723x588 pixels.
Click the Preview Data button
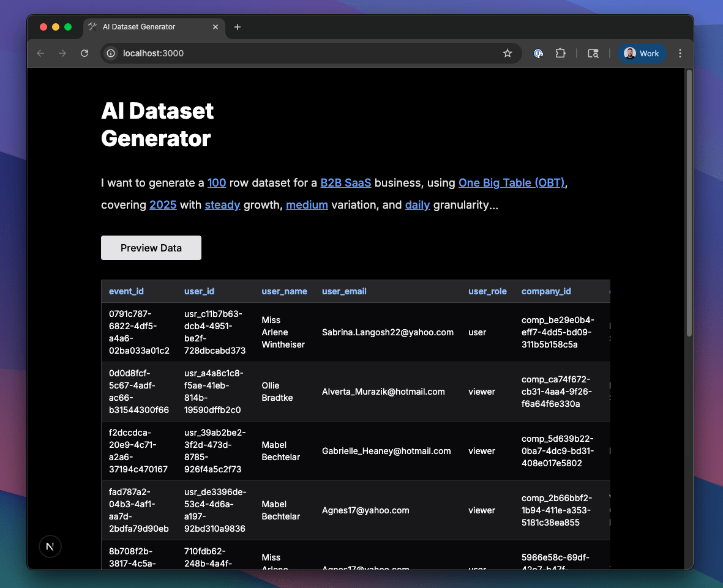[151, 248]
